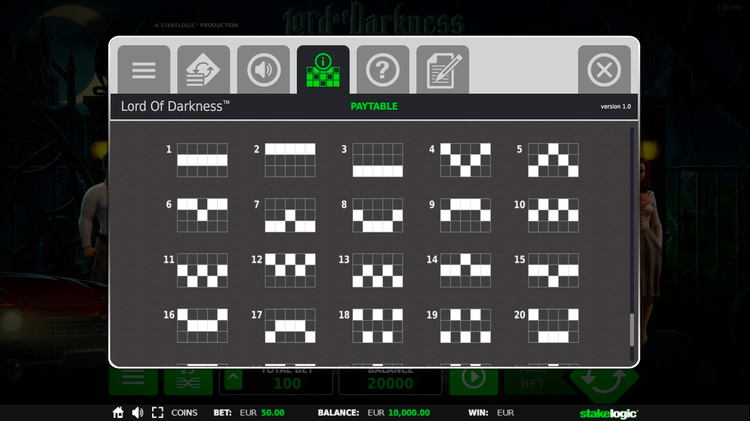Switch display to COINS

(x=184, y=412)
